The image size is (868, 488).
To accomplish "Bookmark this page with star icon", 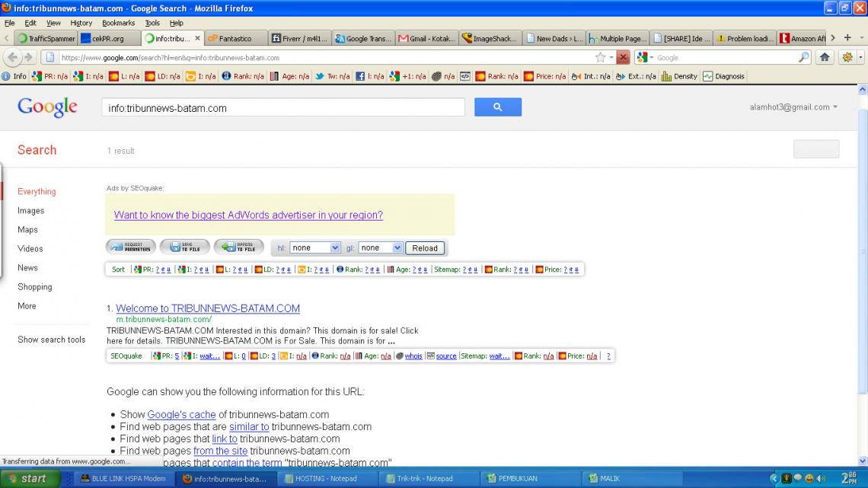I will (x=600, y=57).
